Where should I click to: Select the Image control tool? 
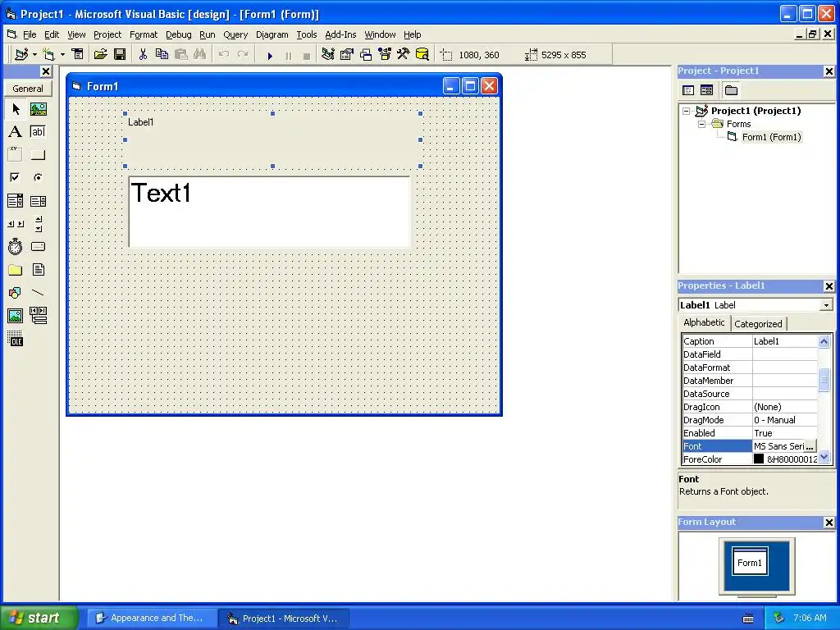click(16, 316)
